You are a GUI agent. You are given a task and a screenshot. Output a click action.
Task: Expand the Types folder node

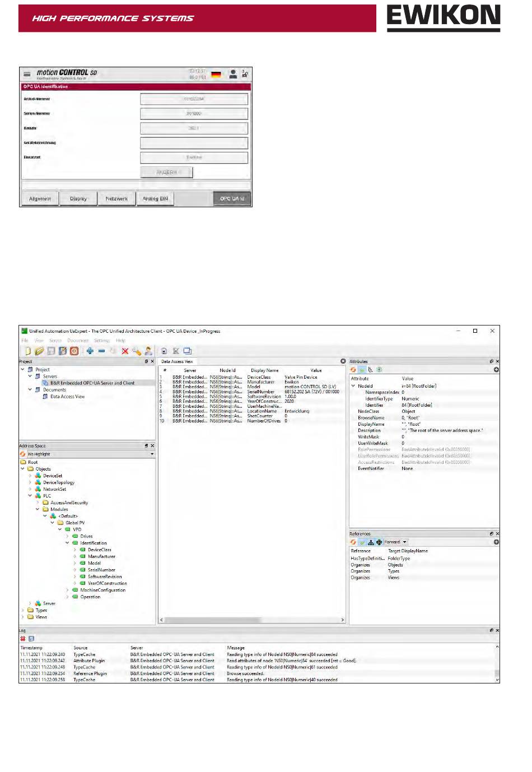click(x=23, y=610)
